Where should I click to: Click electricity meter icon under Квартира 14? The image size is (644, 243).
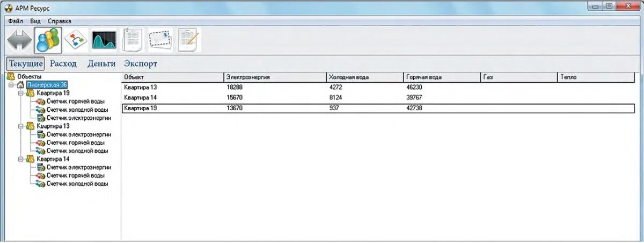(x=41, y=167)
